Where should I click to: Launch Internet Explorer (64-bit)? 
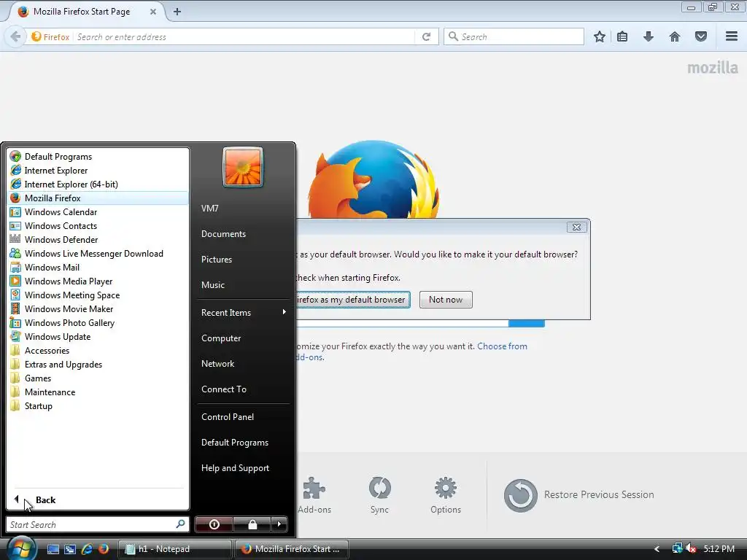point(98,184)
